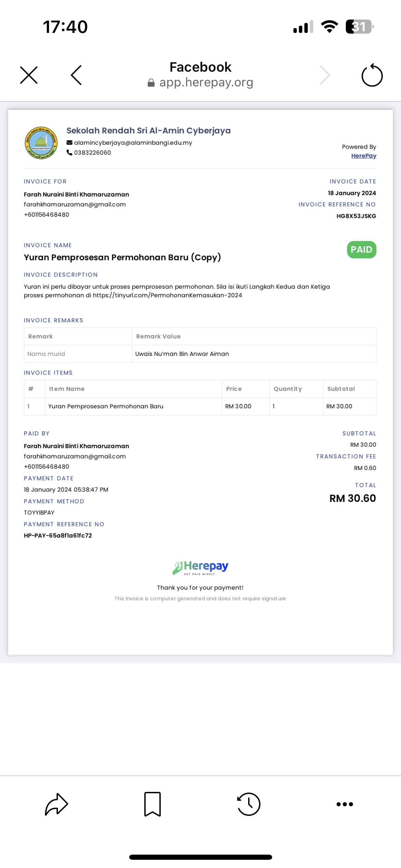Tap the green PAID status badge

click(362, 250)
